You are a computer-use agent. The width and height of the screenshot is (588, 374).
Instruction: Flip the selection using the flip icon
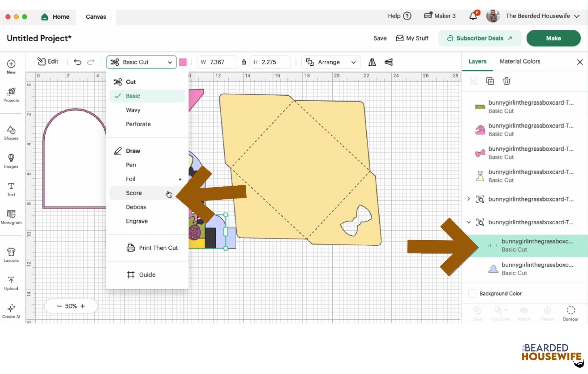coord(372,62)
